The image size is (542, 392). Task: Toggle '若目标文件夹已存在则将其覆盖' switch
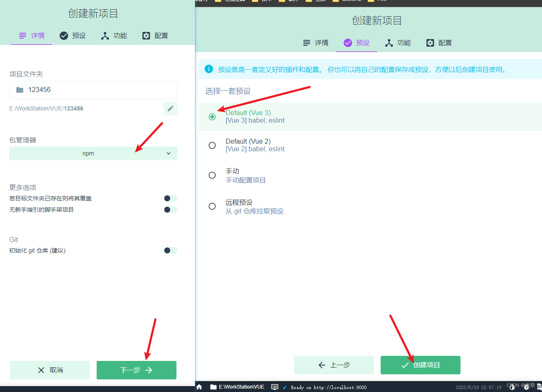pos(171,198)
